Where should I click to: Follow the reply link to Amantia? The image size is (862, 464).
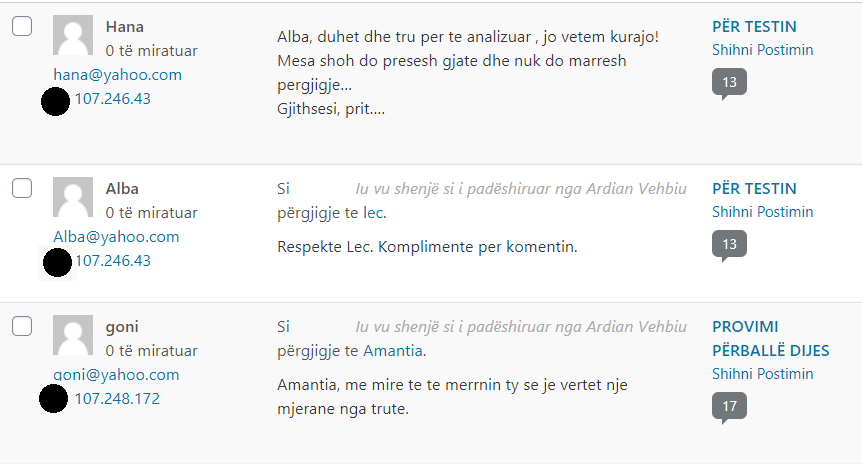(x=393, y=351)
